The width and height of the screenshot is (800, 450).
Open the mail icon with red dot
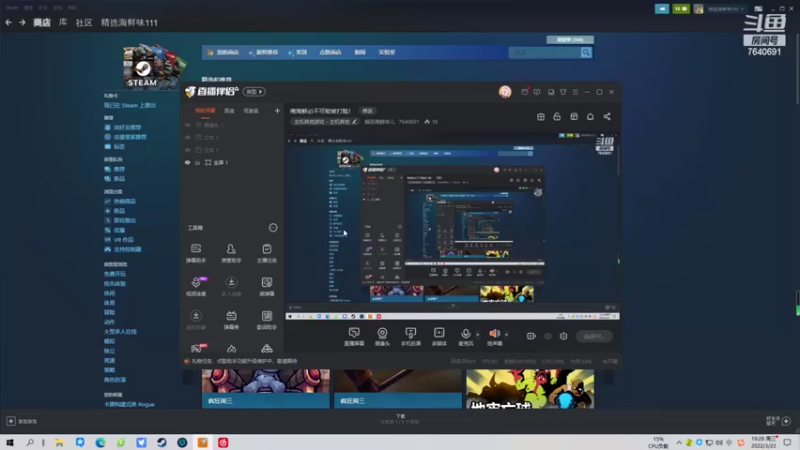tap(524, 92)
